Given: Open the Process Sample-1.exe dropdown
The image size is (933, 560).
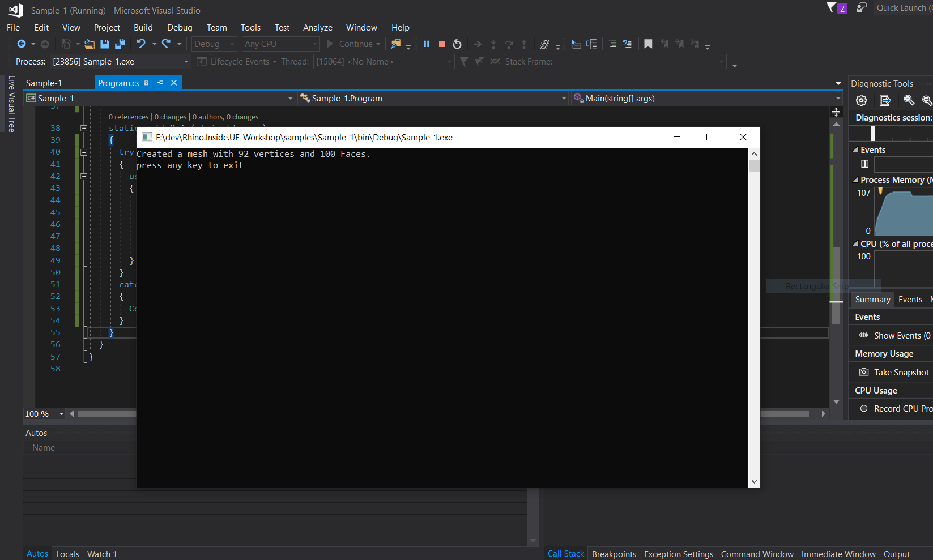Looking at the screenshot, I should coord(120,62).
